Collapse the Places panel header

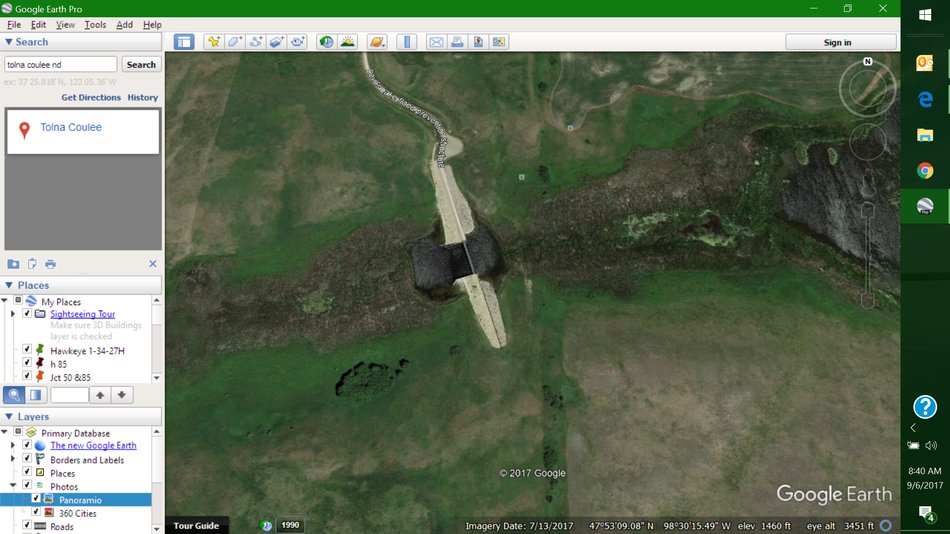(10, 285)
